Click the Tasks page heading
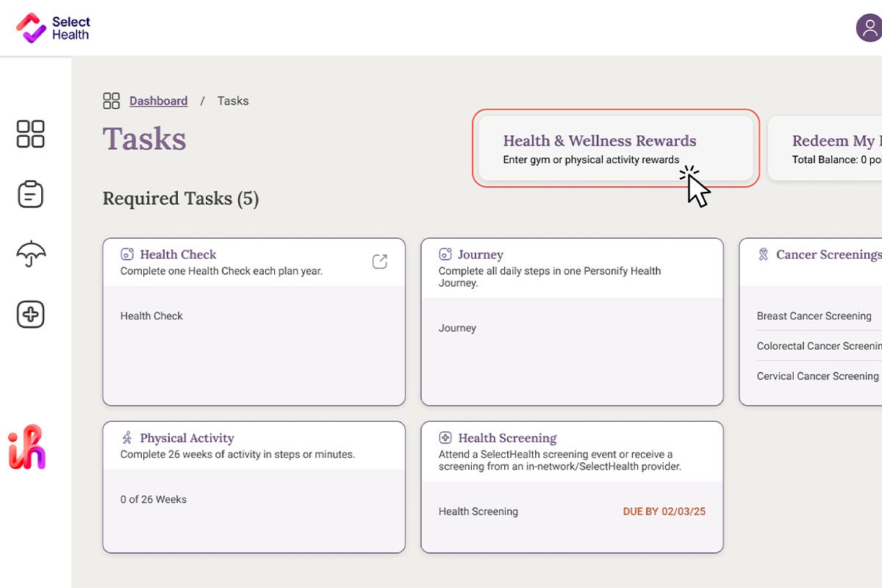 point(144,138)
